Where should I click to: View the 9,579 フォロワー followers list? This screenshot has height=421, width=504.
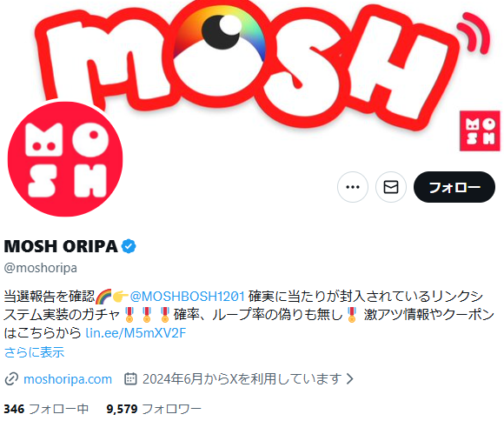(154, 409)
